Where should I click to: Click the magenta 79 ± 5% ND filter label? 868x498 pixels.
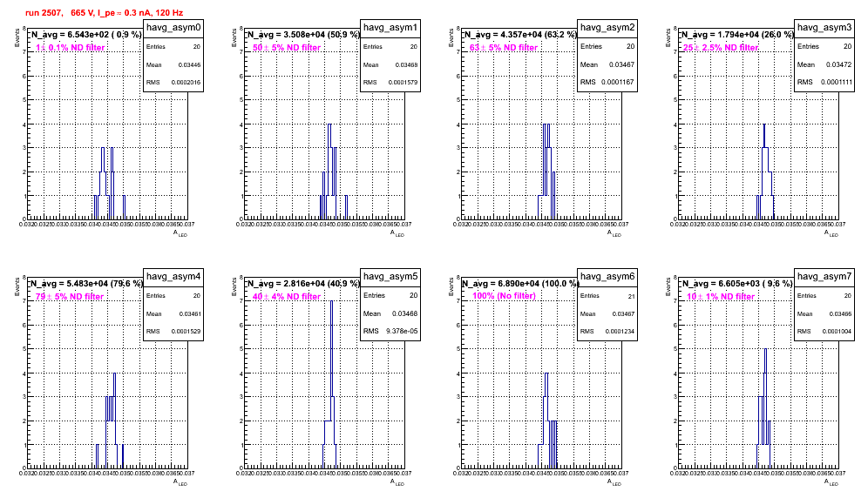coord(70,297)
